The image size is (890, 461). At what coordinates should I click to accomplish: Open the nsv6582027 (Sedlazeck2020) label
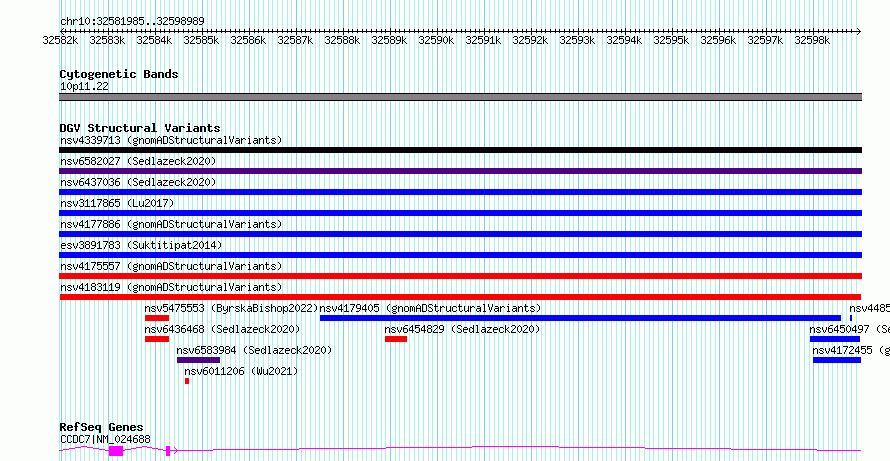click(138, 161)
